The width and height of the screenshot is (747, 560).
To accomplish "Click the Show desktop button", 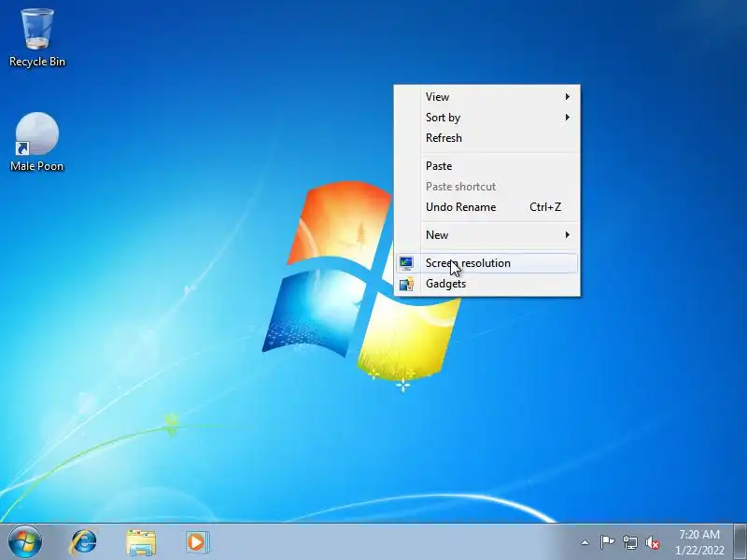I will (x=740, y=542).
